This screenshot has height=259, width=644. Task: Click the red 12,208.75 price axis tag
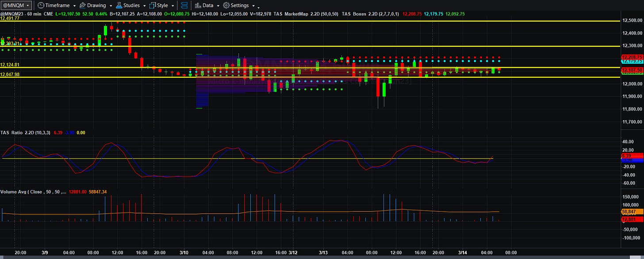point(632,57)
